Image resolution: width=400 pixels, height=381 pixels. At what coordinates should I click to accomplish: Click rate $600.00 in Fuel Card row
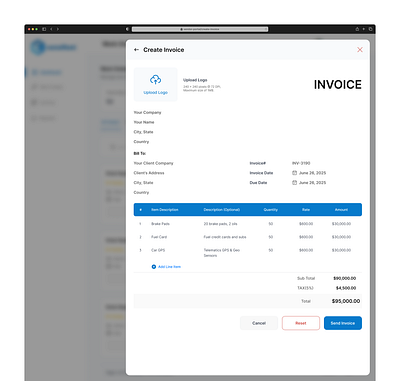click(306, 237)
